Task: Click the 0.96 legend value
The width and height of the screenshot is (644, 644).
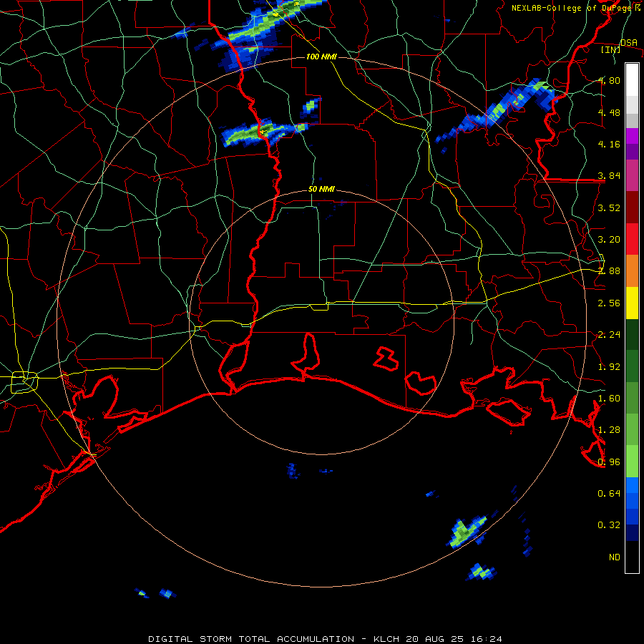Action: click(609, 462)
